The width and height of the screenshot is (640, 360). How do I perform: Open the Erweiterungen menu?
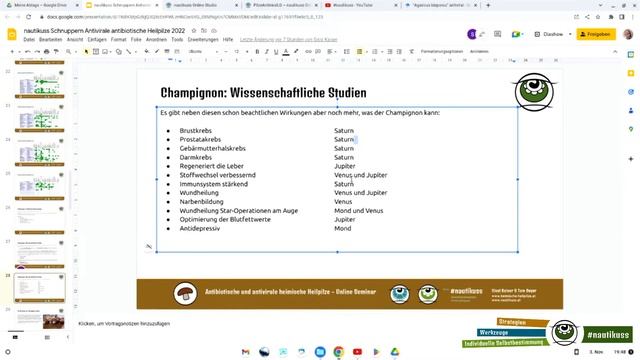point(203,40)
